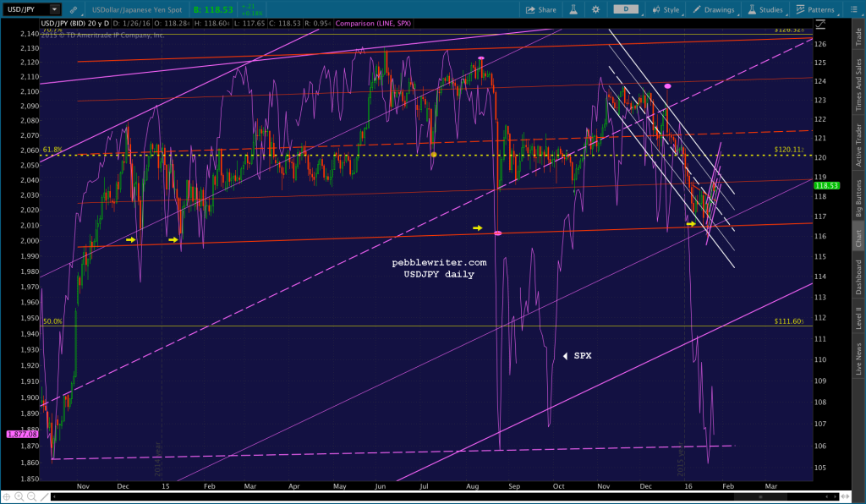Screen dimensions: 866x504
Task: Click the $120.11 price level label
Action: coord(789,150)
